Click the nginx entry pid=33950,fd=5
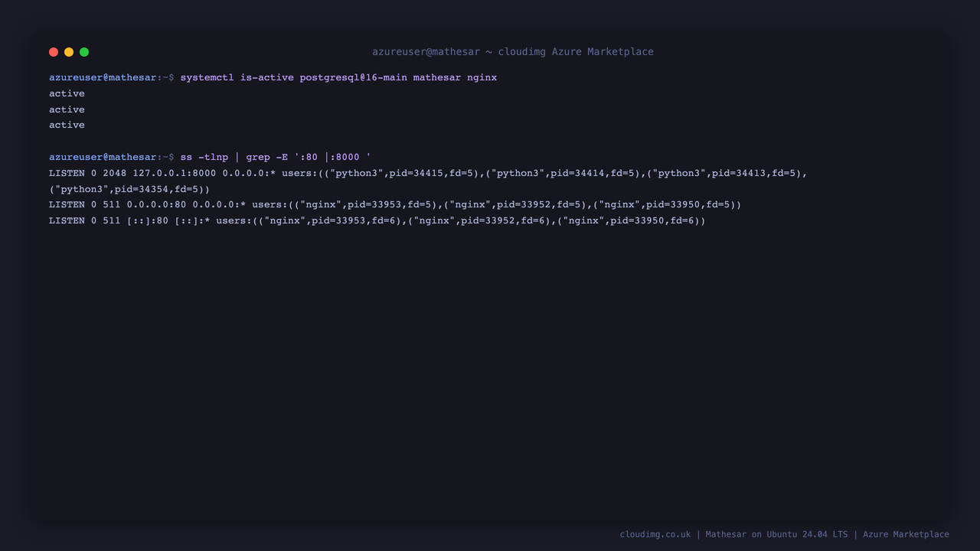 click(689, 204)
